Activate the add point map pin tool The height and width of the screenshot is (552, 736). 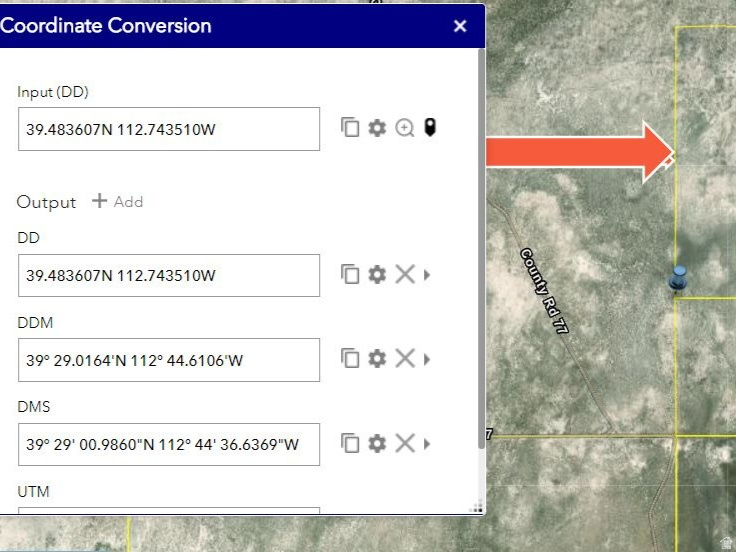pos(430,128)
